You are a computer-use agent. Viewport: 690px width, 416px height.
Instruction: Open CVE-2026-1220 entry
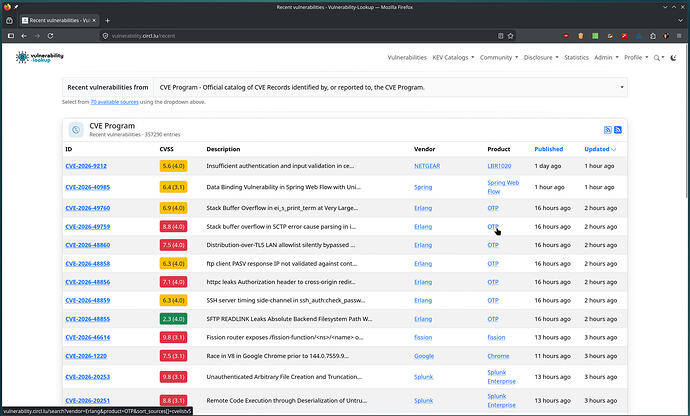click(86, 356)
